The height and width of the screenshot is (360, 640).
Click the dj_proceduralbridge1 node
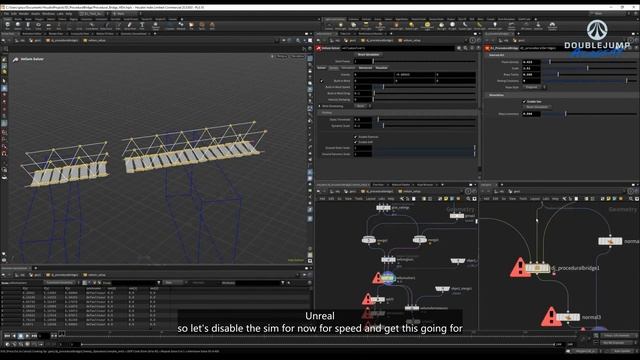(538, 268)
